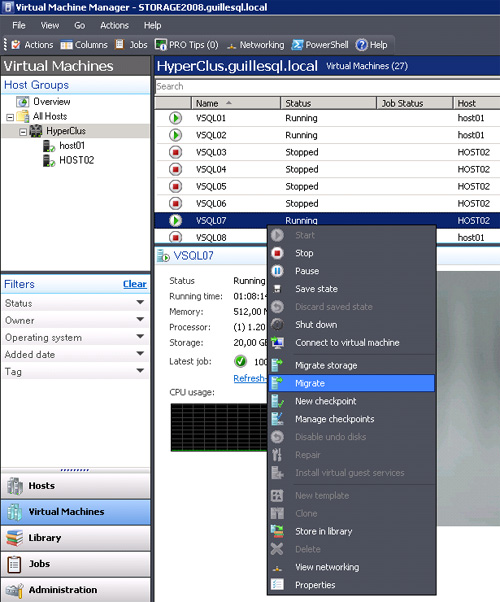Click the Overview icon in Host Groups
500x602 pixels.
point(23,102)
